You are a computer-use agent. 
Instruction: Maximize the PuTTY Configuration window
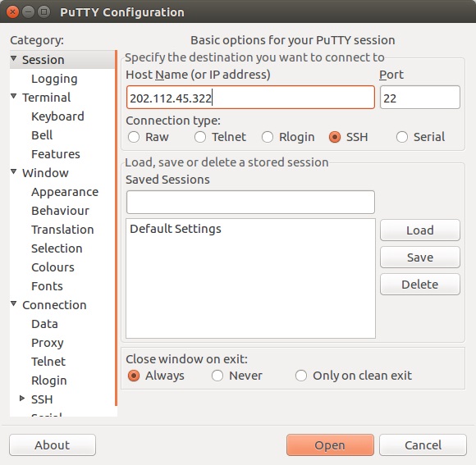coord(44,12)
